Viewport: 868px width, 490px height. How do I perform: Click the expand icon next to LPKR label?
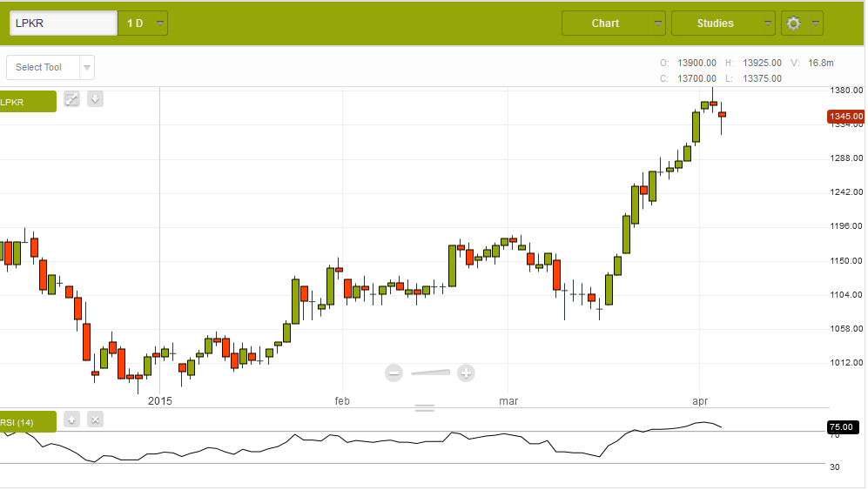72,99
